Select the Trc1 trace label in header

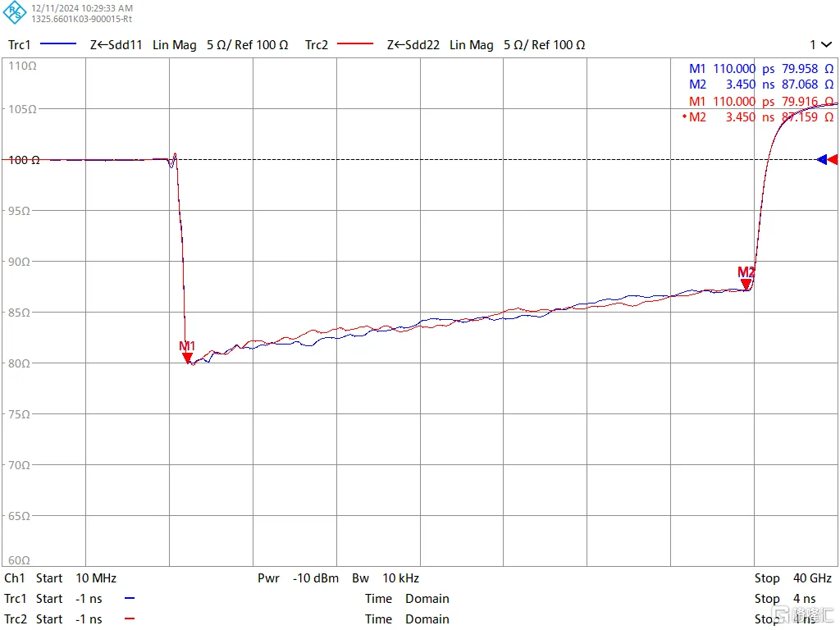[20, 45]
